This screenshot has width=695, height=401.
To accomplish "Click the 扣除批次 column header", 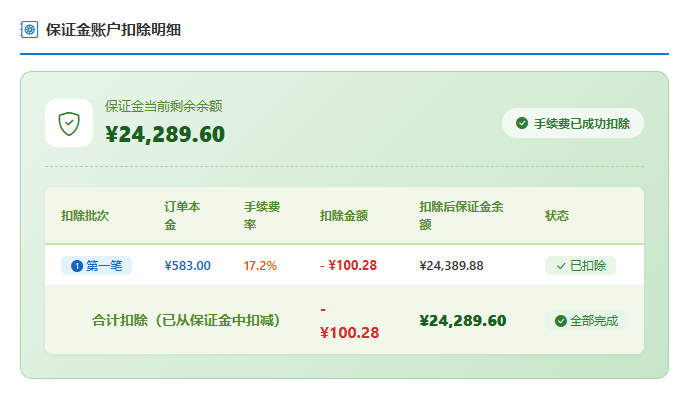I will tap(85, 216).
